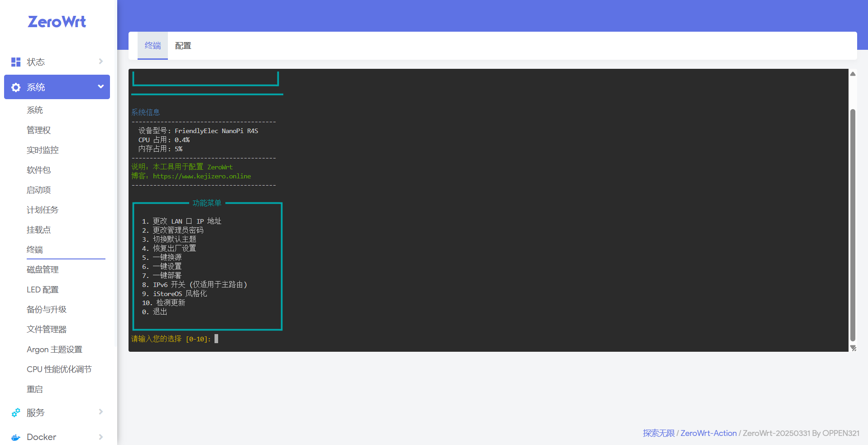Open the 实时监控 page
Screen dimensions: 868x445
click(x=43, y=150)
